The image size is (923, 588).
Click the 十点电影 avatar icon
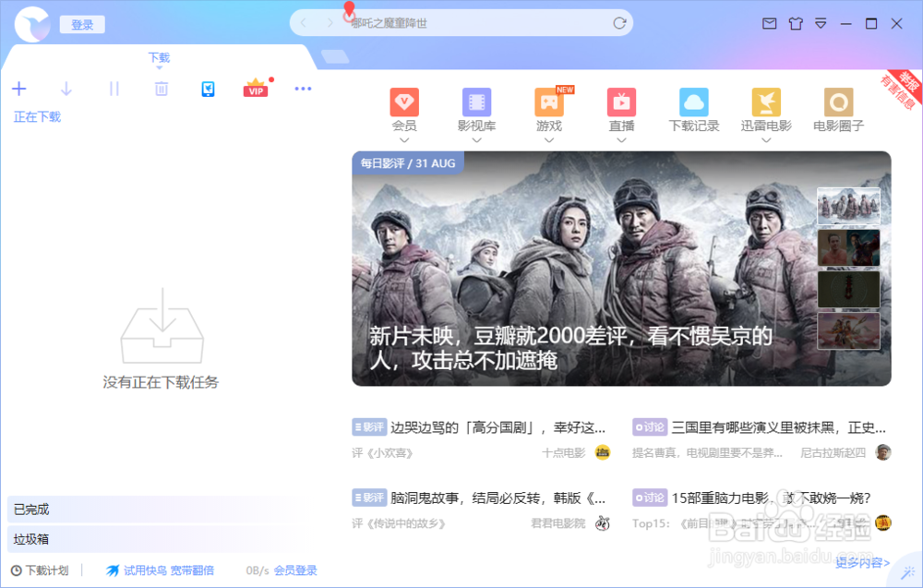[602, 452]
